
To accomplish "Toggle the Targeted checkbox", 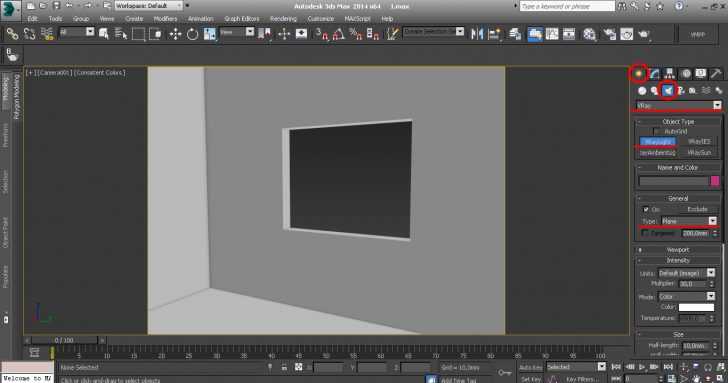I will tap(646, 233).
